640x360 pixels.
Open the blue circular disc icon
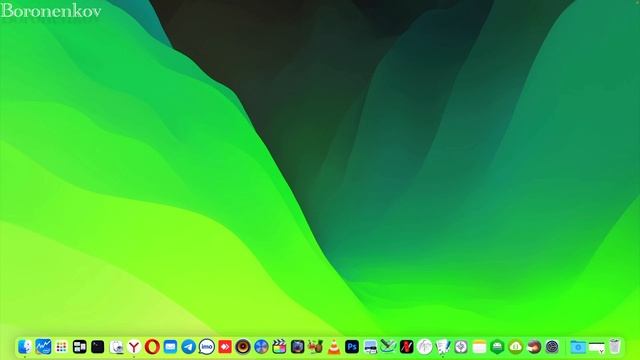(261, 347)
